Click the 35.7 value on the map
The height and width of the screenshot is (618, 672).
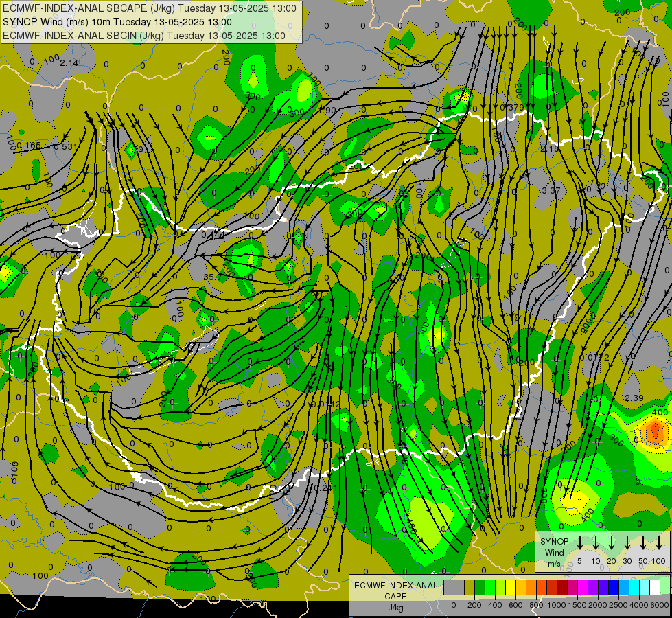click(213, 277)
